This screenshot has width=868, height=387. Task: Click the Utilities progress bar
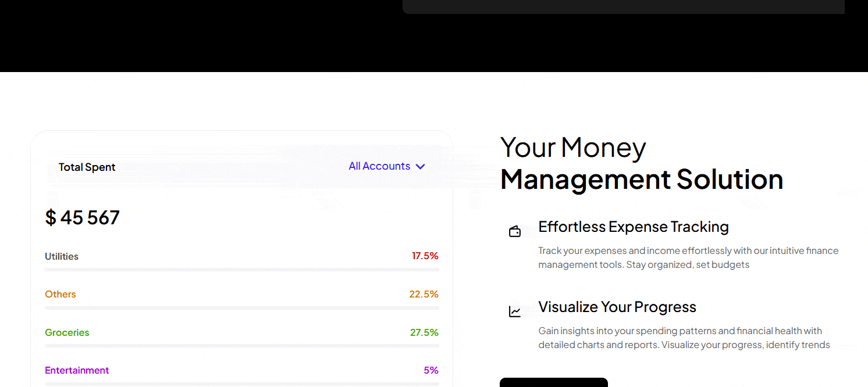click(242, 270)
